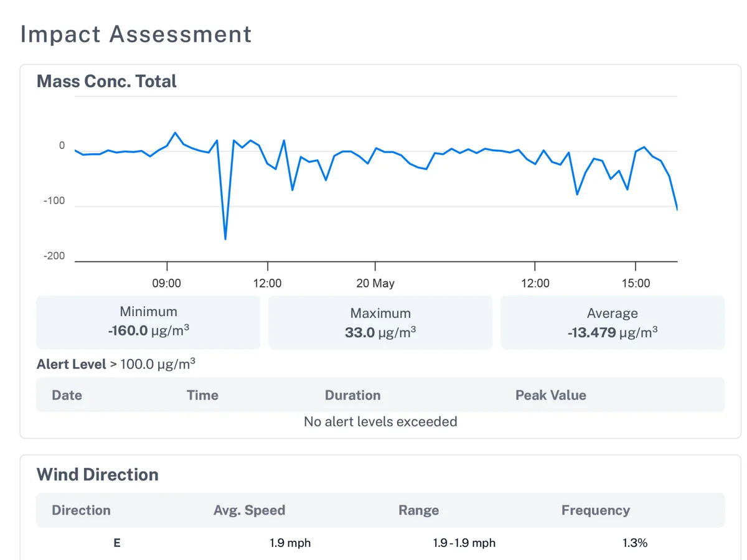Click the Date column header
Image resolution: width=747 pixels, height=560 pixels.
point(67,395)
